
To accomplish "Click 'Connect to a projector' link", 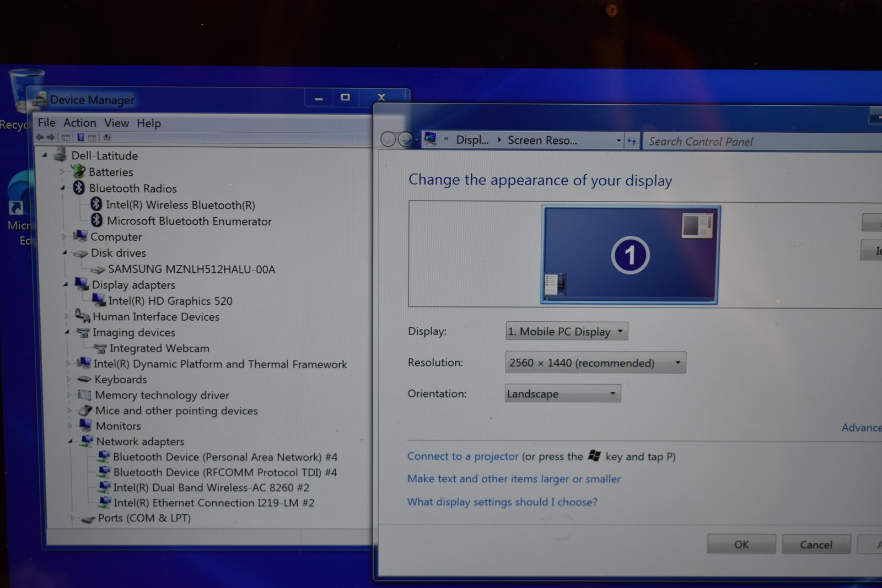I will tap(463, 456).
